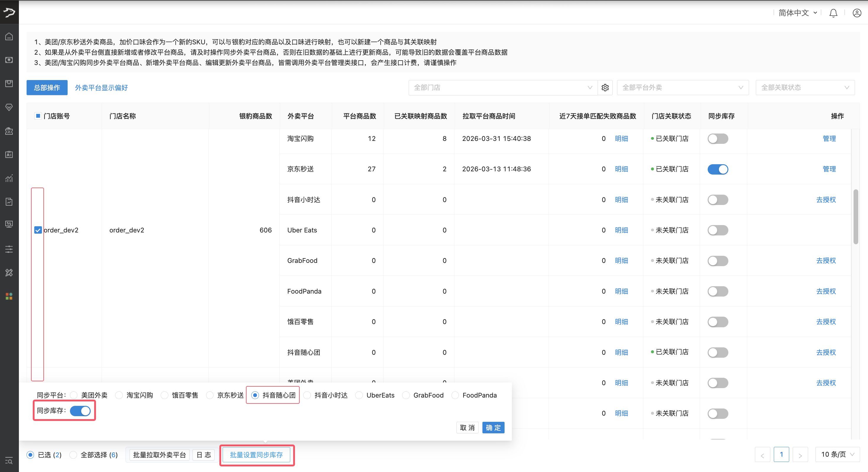
Task: Click the menu search icon at sidebar bottom
Action: (x=9, y=460)
